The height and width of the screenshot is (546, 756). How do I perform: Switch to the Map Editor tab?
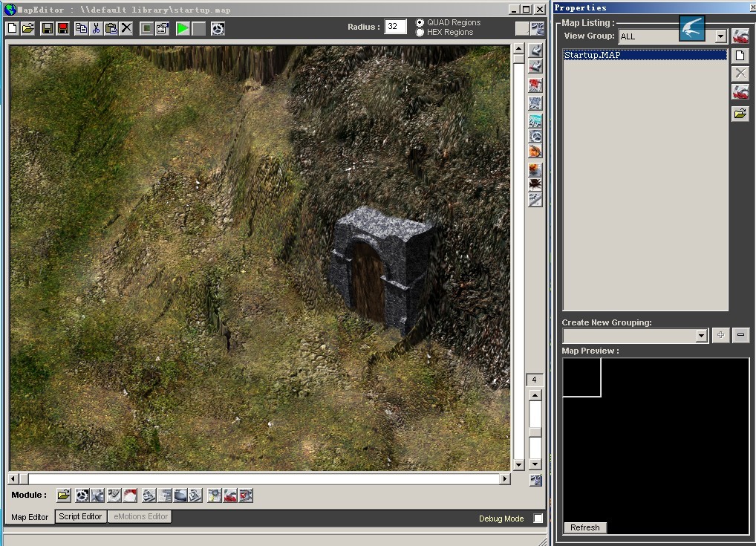pos(30,517)
